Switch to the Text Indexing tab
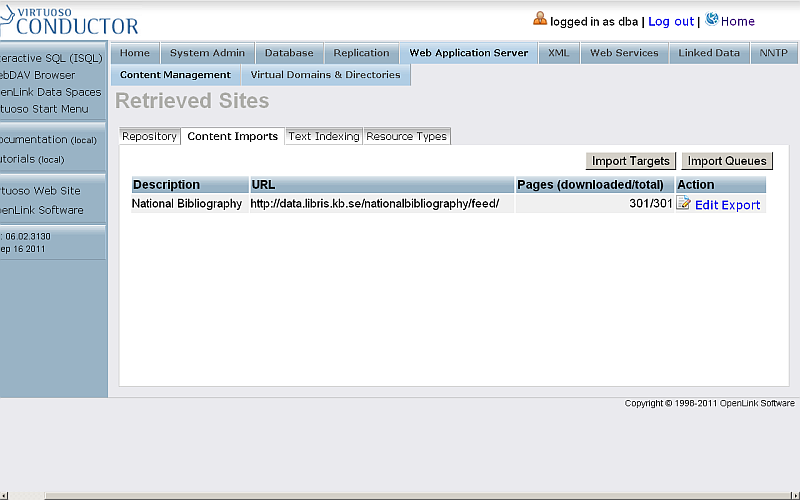The image size is (800, 500). pos(323,137)
